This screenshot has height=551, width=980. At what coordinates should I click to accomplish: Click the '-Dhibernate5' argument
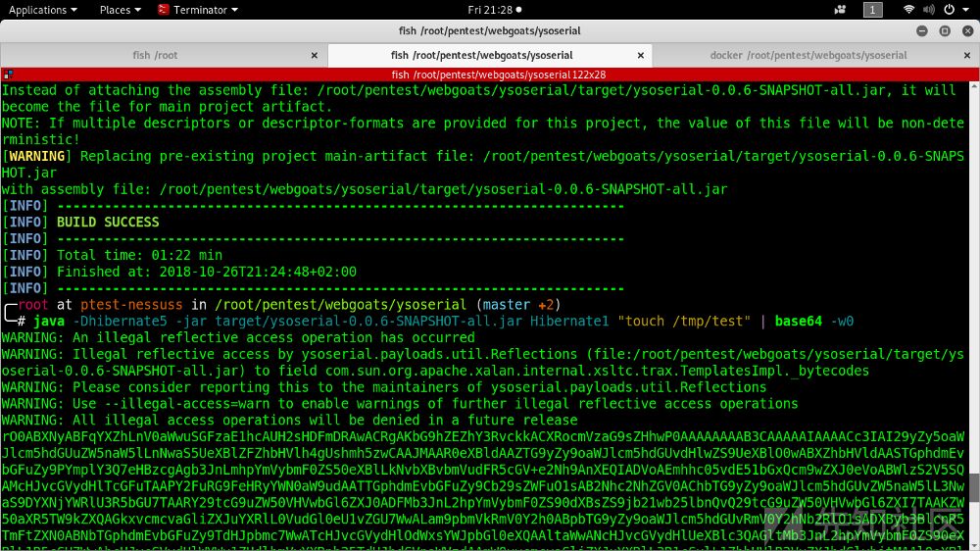click(x=120, y=321)
